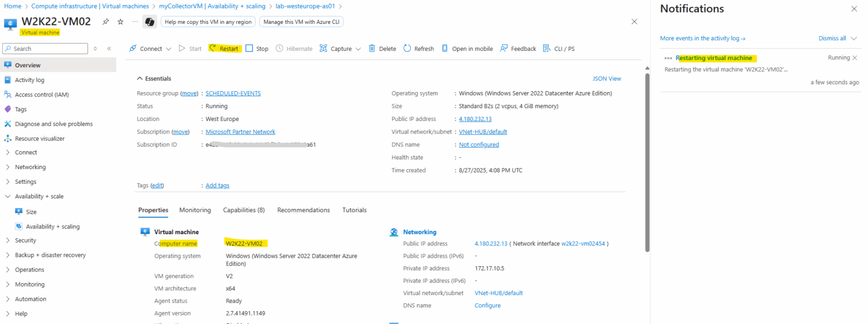Click Open in mobile
Screen dimensions: 868x324
pos(467,49)
